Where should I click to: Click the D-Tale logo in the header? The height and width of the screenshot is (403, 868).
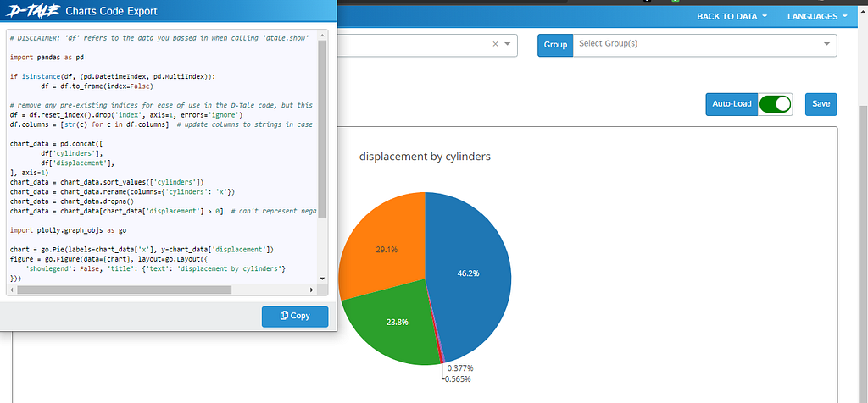coord(31,11)
